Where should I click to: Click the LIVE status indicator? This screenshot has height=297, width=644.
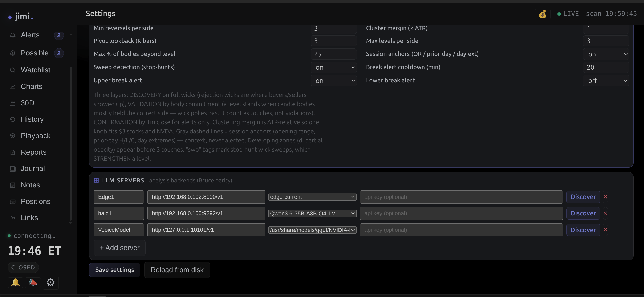coord(568,14)
